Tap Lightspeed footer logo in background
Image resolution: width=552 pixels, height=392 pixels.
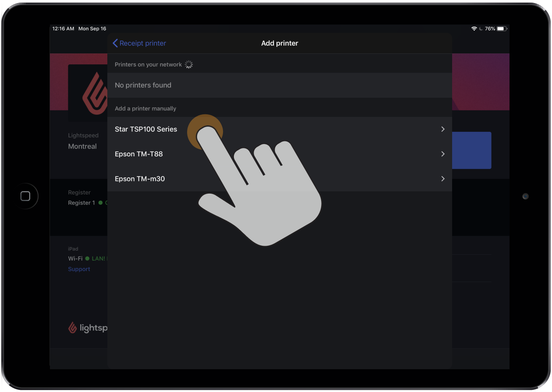pyautogui.click(x=88, y=328)
